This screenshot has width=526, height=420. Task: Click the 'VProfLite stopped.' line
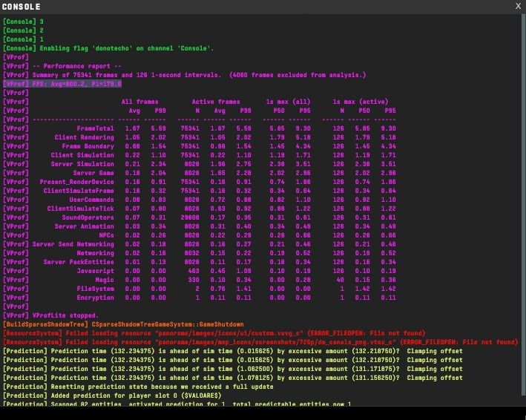pos(51,315)
